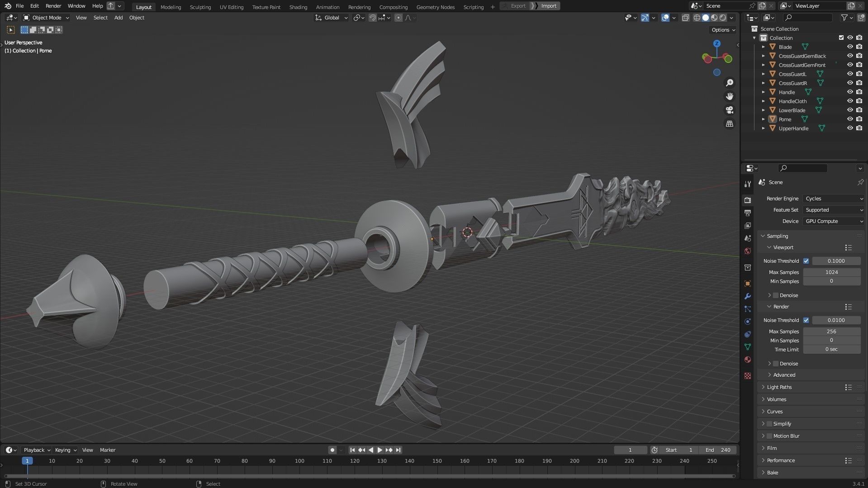Play the animation forward
This screenshot has height=488, width=868.
click(x=380, y=450)
